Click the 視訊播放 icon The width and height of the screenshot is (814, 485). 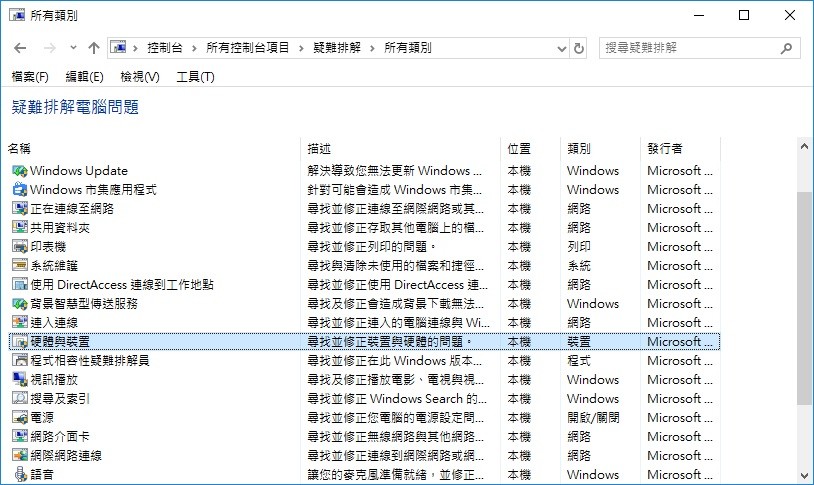20,380
